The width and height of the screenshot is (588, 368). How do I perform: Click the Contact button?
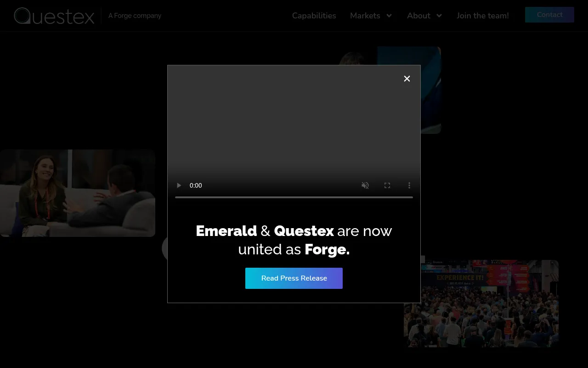pos(549,15)
